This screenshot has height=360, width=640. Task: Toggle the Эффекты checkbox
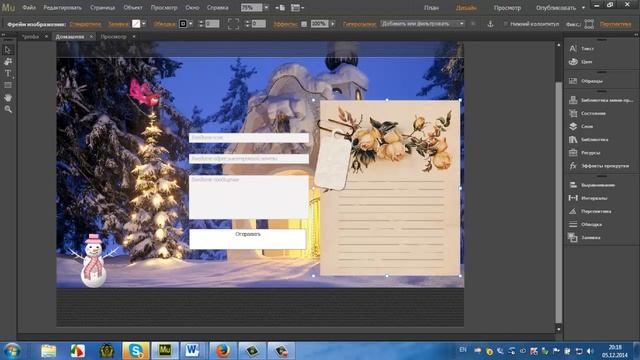pos(304,24)
